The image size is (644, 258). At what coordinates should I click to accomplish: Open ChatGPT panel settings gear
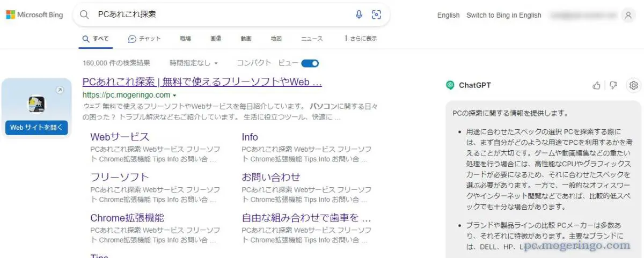(634, 85)
